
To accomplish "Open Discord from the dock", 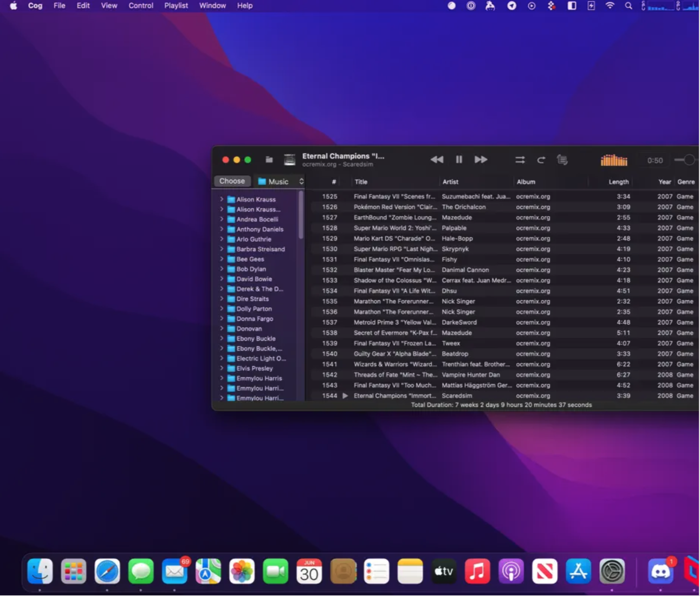I will (x=660, y=572).
